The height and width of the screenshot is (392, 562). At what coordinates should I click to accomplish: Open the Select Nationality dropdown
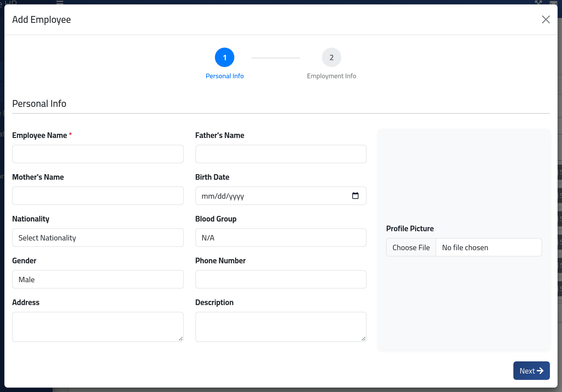point(98,237)
